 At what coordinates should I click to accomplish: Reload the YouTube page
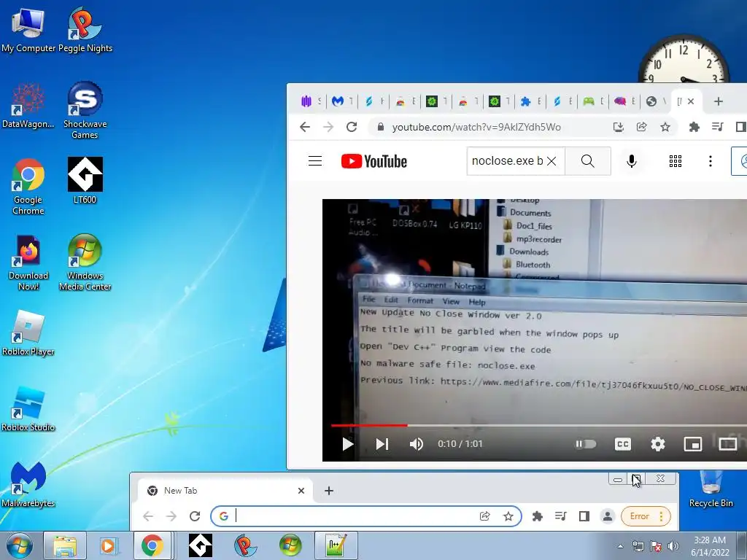coord(352,127)
